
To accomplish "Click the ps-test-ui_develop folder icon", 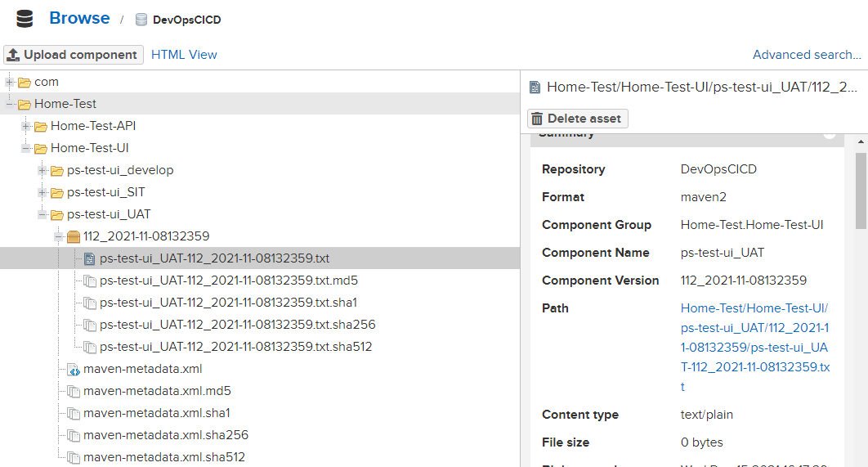I will click(x=57, y=171).
